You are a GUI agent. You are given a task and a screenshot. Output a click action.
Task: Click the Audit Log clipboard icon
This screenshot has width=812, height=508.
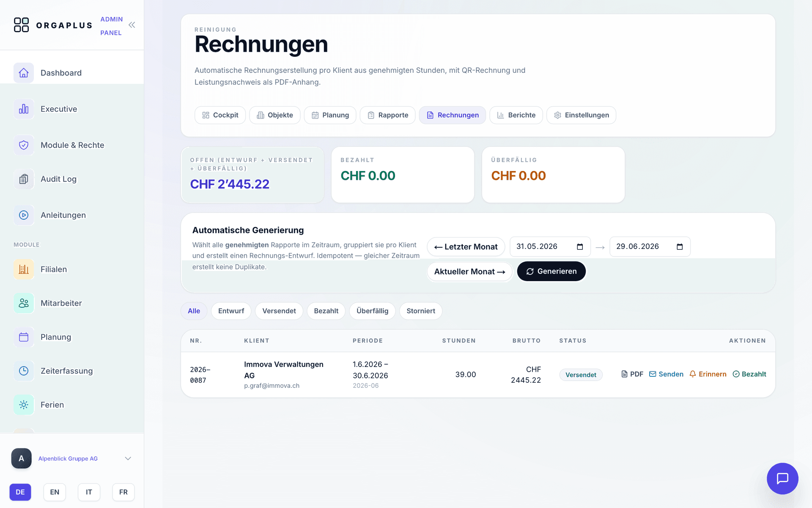pos(24,179)
